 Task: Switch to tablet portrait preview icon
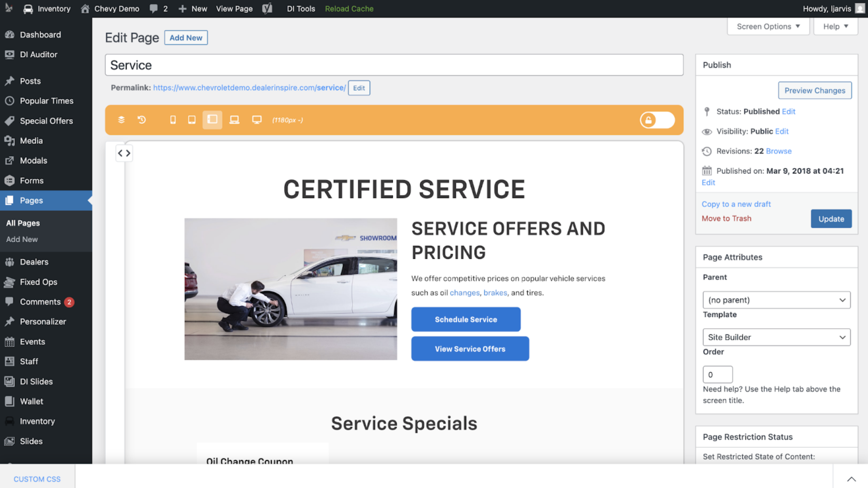tap(192, 120)
